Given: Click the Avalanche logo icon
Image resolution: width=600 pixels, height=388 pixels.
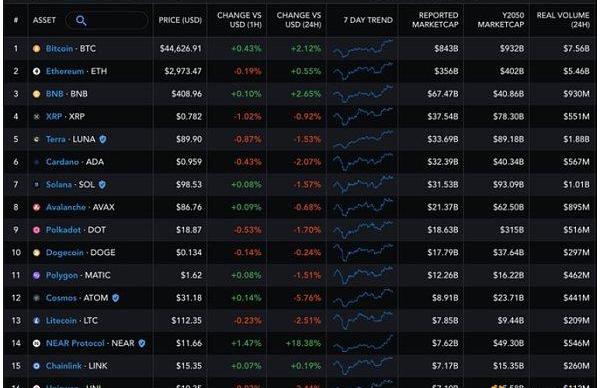Looking at the screenshot, I should (36, 207).
